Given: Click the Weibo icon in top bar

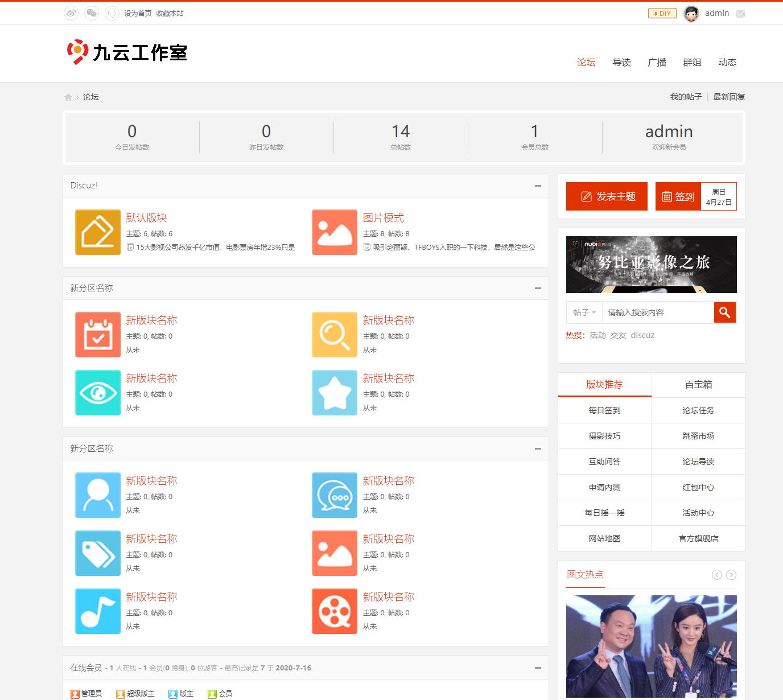Looking at the screenshot, I should point(71,13).
